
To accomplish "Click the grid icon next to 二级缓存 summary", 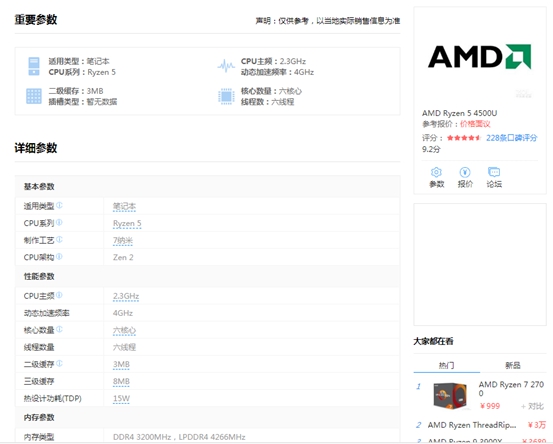I will [x=34, y=96].
